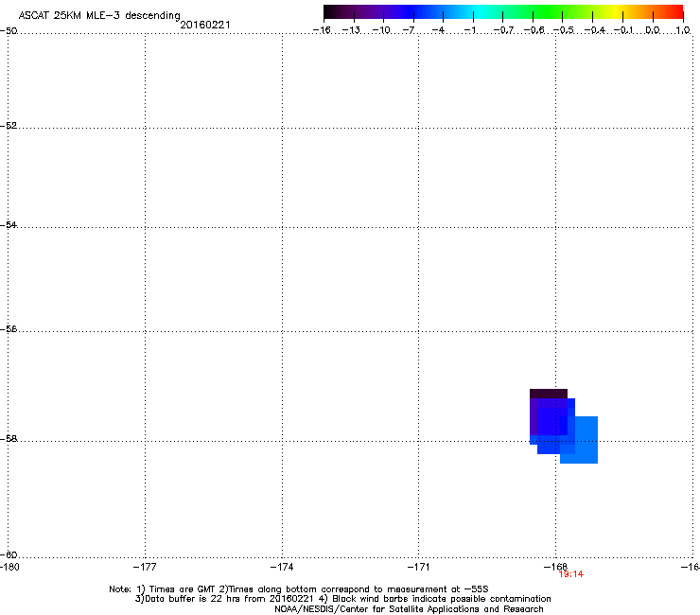700x615 pixels.
Task: Click longitude axis label -174
Action: 282,567
